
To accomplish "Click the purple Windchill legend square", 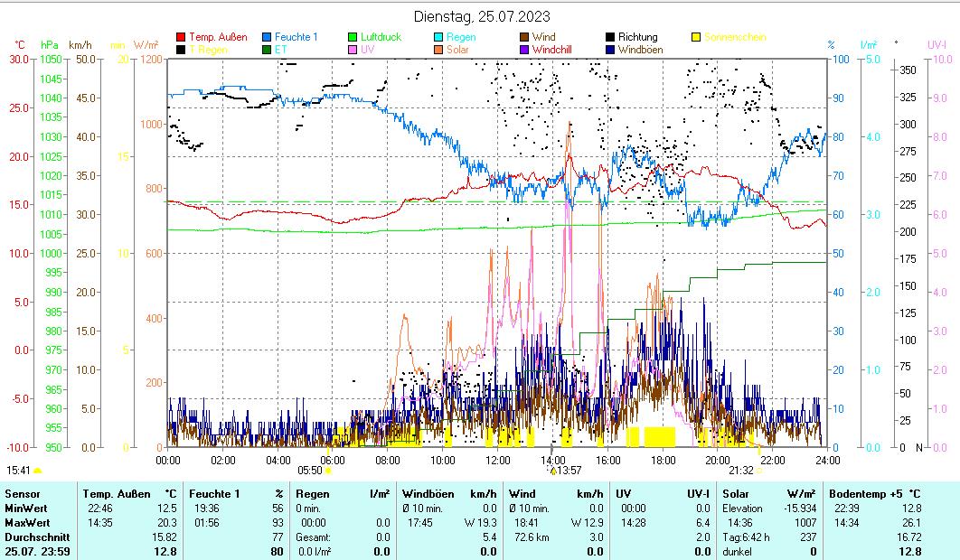I will (524, 50).
